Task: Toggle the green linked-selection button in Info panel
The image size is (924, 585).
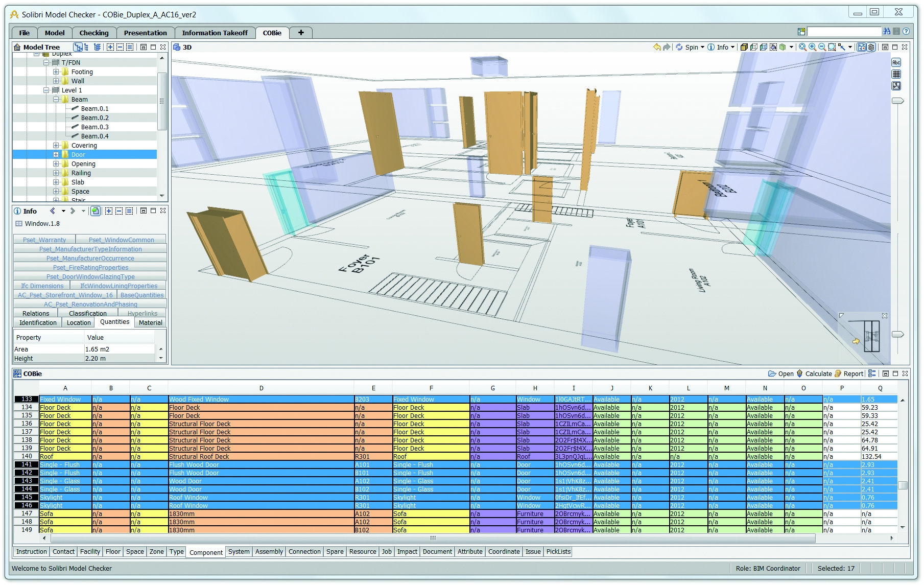Action: point(96,211)
